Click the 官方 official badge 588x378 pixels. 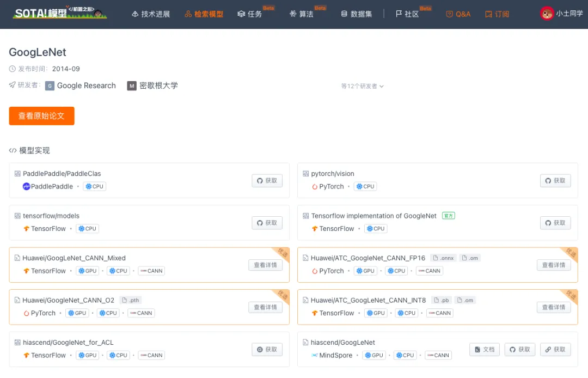click(449, 216)
